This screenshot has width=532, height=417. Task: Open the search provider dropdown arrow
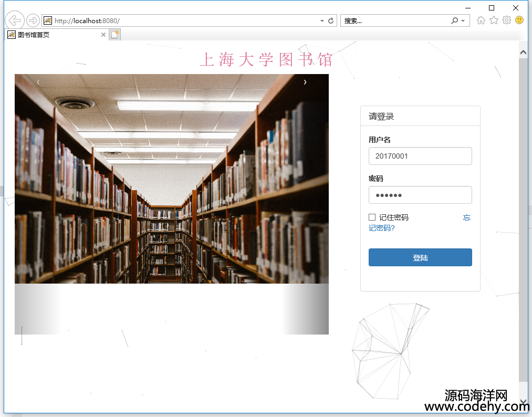(463, 20)
